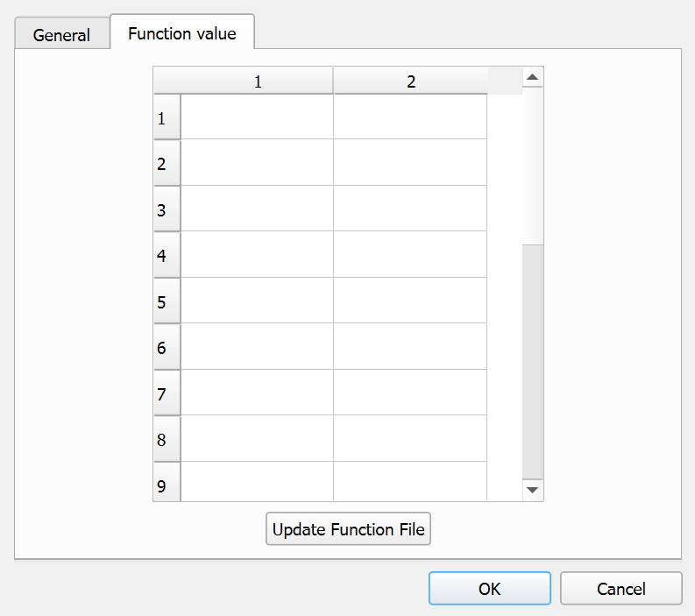Image resolution: width=695 pixels, height=616 pixels.
Task: Click the vertical scrollbar thumb
Action: [533, 361]
